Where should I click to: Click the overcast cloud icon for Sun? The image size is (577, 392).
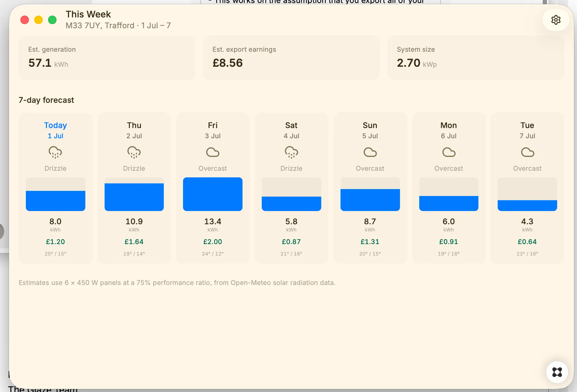(370, 152)
